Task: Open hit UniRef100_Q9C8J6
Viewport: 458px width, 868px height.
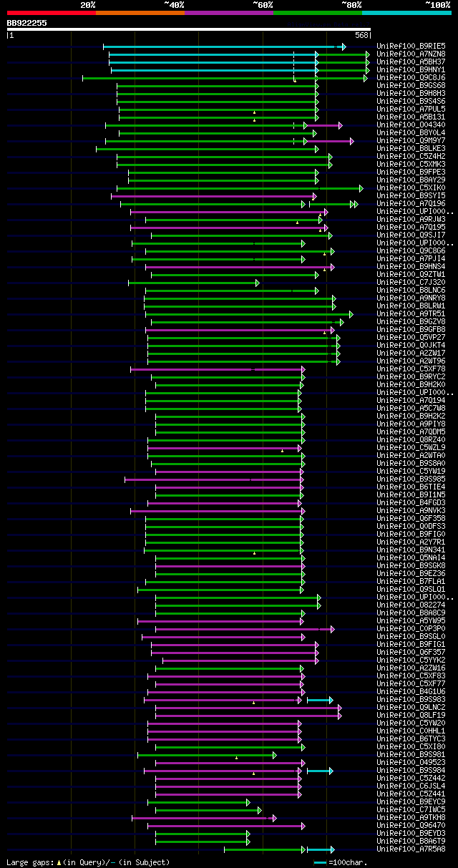Action: point(411,78)
